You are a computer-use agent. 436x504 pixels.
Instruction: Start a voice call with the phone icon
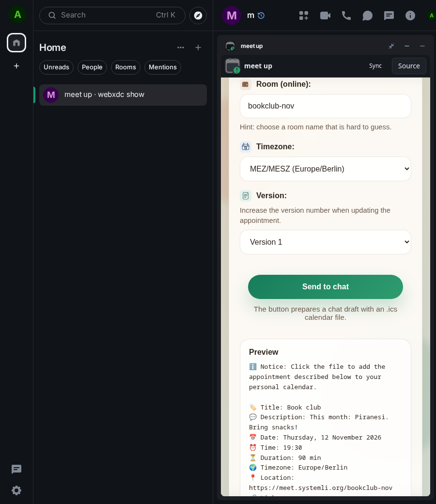346,16
